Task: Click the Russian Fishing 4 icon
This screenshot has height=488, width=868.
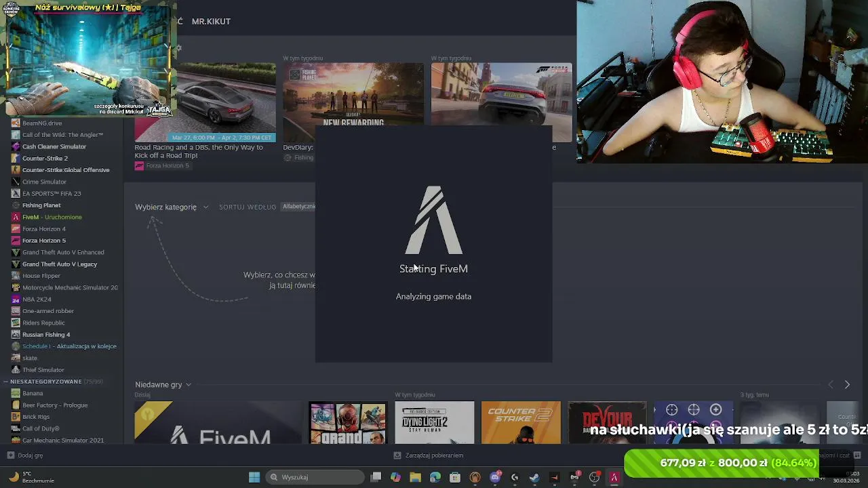Action: (x=16, y=335)
